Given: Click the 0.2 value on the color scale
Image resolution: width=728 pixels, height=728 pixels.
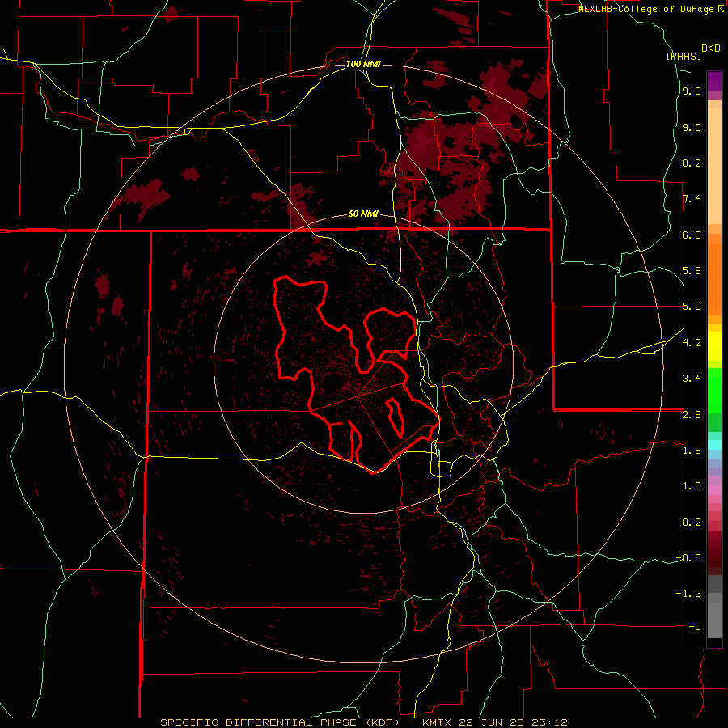Looking at the screenshot, I should click(x=692, y=523).
